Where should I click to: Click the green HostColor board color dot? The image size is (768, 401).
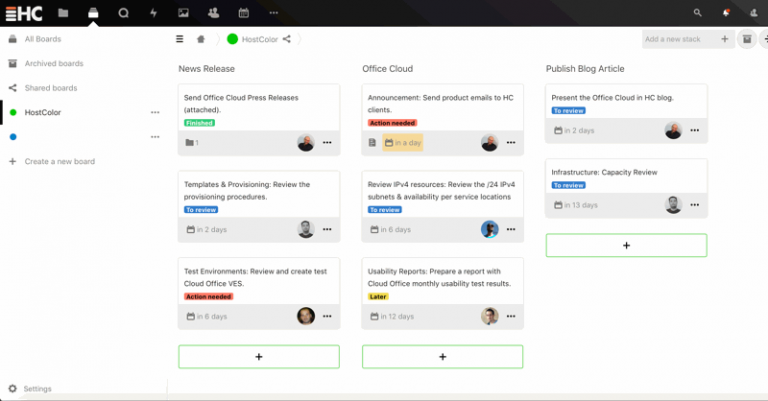tap(233, 39)
